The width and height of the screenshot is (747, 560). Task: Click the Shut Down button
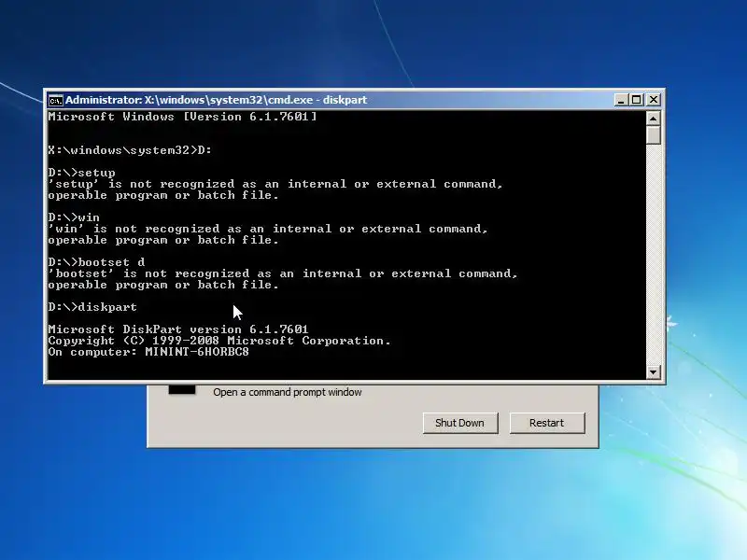[x=460, y=423]
